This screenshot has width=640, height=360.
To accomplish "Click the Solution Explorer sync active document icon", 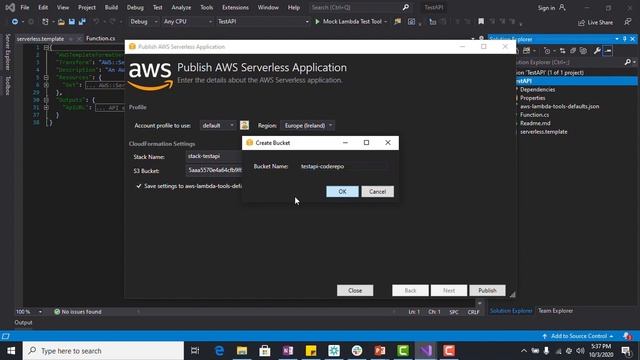I will (x=562, y=51).
